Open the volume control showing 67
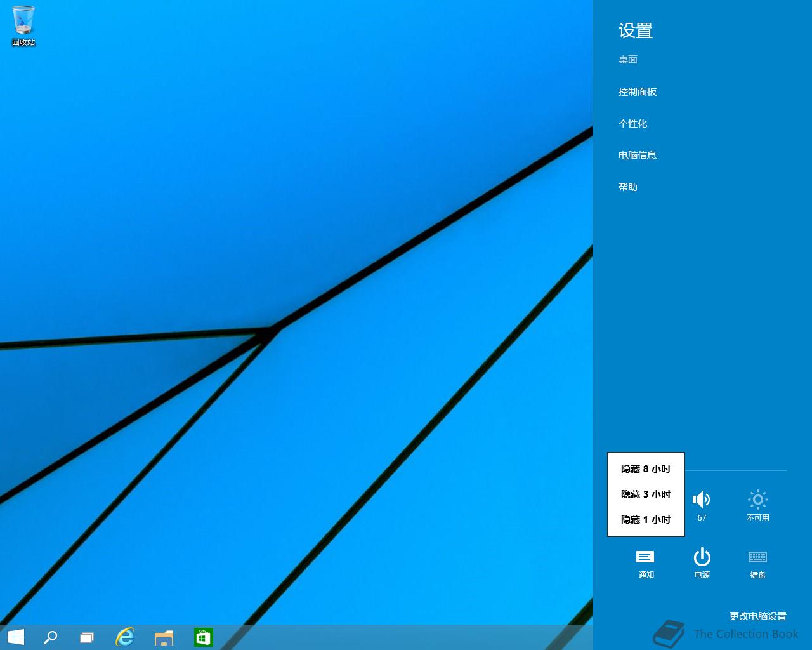Screen dimensions: 812x650 (702, 505)
